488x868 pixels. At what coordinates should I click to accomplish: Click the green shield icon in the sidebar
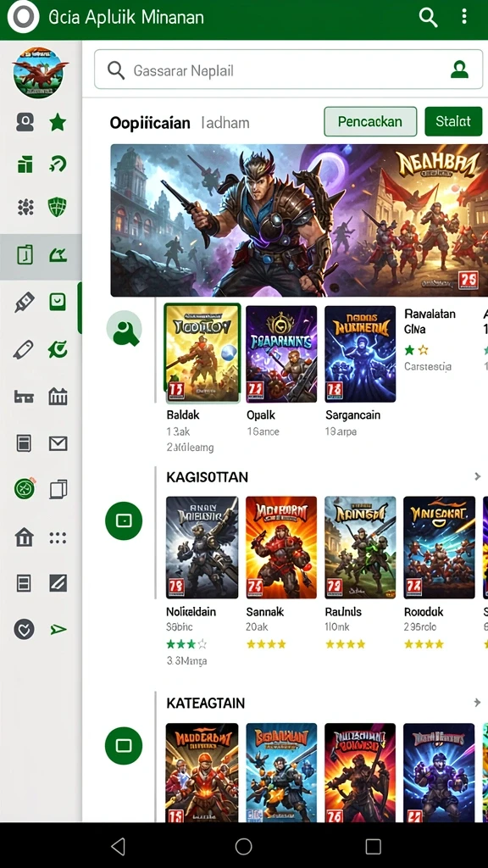58,208
